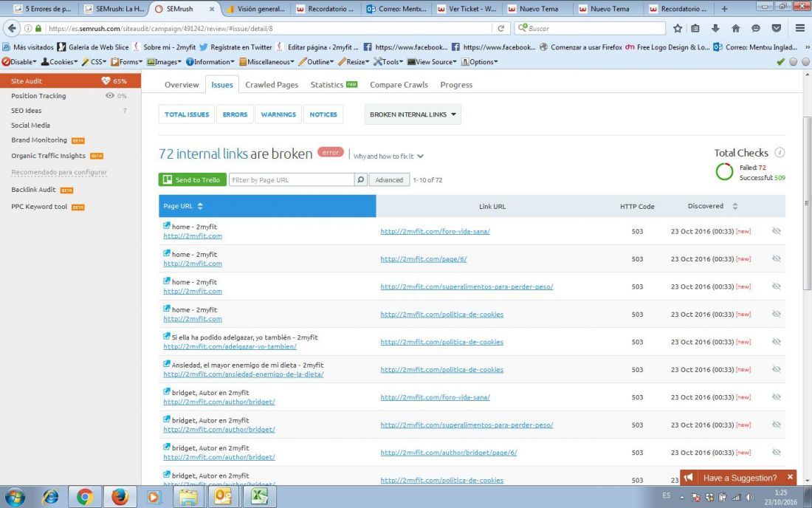Bookmark this page with star icon
This screenshot has height=508, width=812.
tap(678, 29)
